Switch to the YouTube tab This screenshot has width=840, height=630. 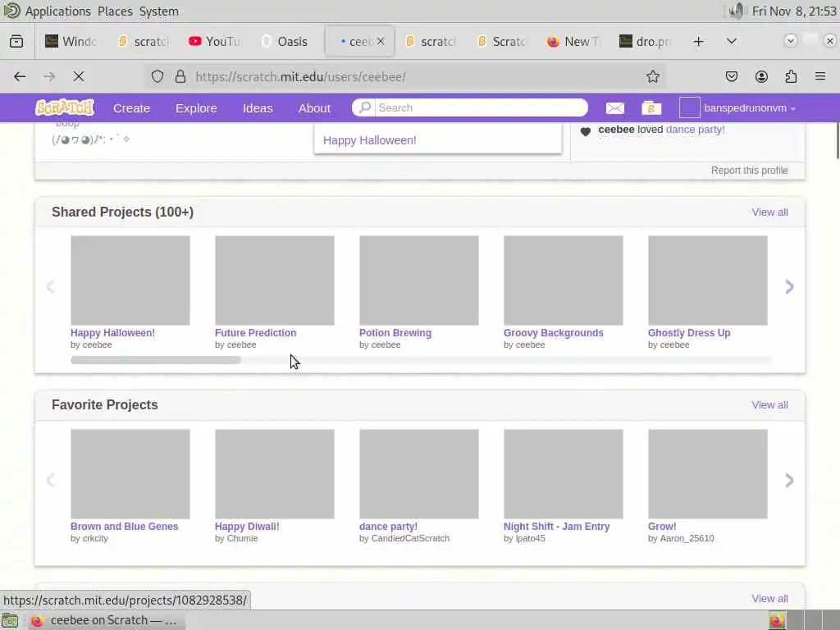pyautogui.click(x=215, y=41)
